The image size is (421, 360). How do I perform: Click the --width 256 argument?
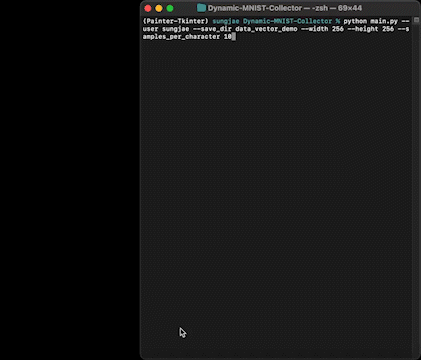click(x=322, y=29)
